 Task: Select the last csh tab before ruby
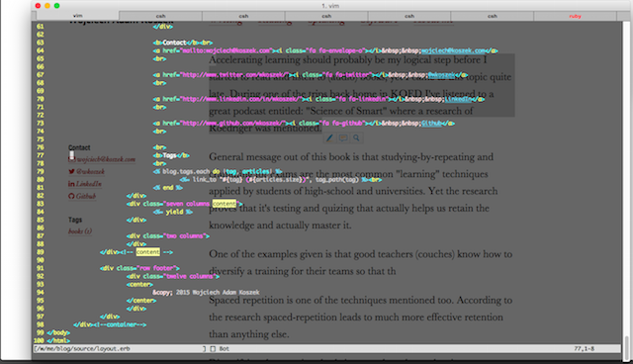pos(493,16)
